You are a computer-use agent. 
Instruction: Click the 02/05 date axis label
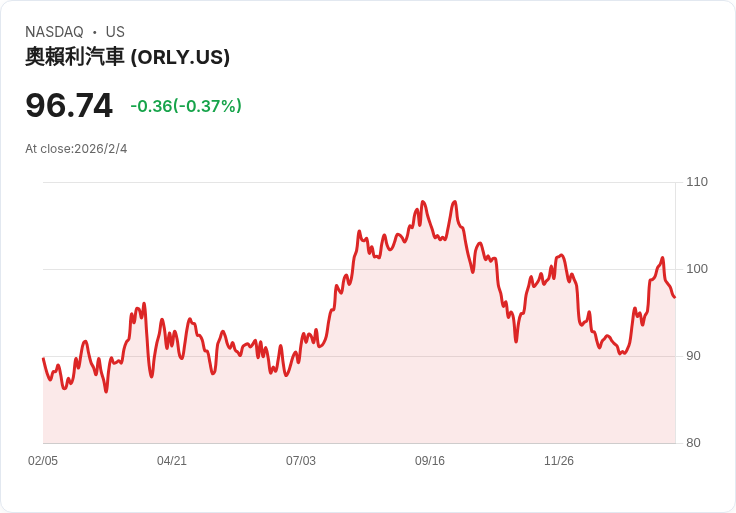[x=43, y=461]
